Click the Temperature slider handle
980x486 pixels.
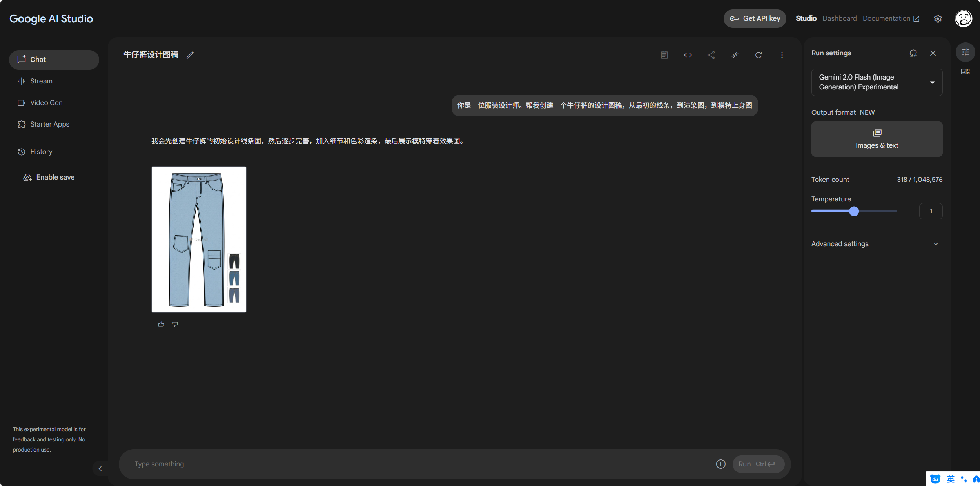coord(854,211)
